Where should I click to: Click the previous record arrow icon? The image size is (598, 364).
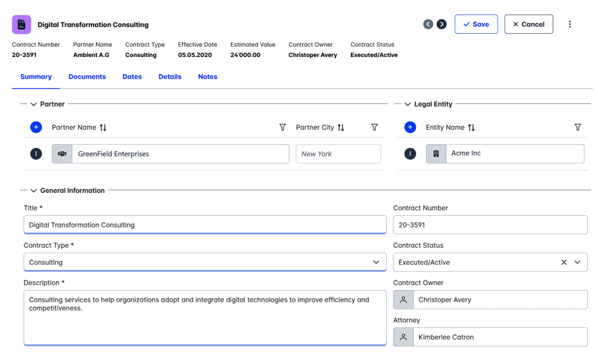tap(428, 24)
